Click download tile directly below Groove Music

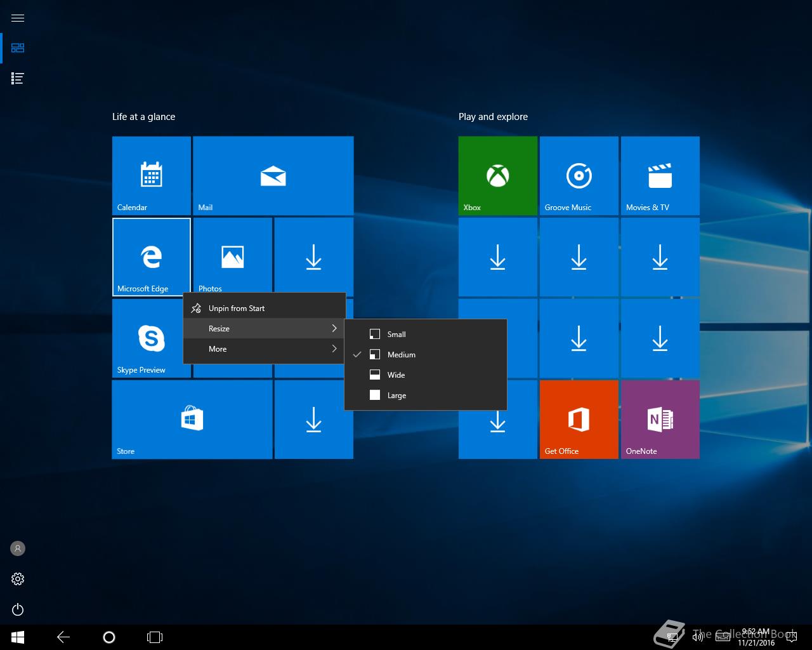point(579,257)
